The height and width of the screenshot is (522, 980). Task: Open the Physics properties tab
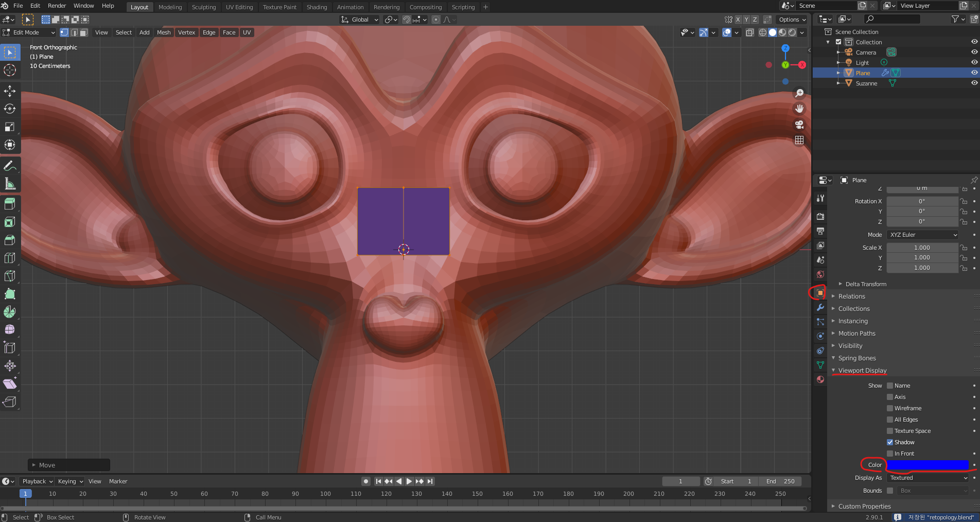(820, 336)
